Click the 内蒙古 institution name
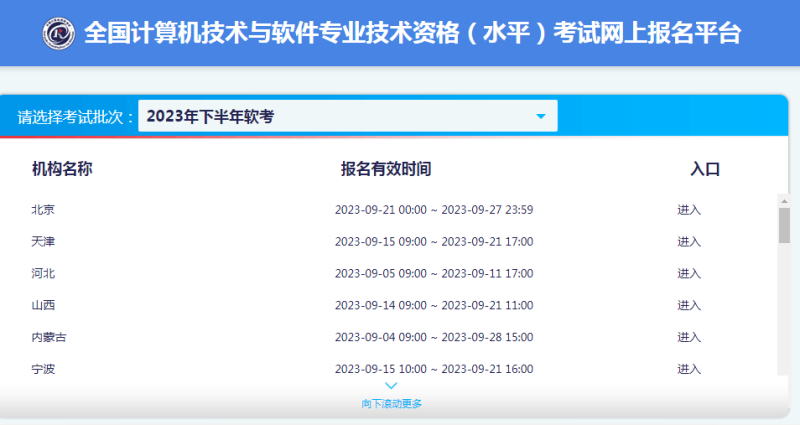800x425 pixels. (x=49, y=337)
